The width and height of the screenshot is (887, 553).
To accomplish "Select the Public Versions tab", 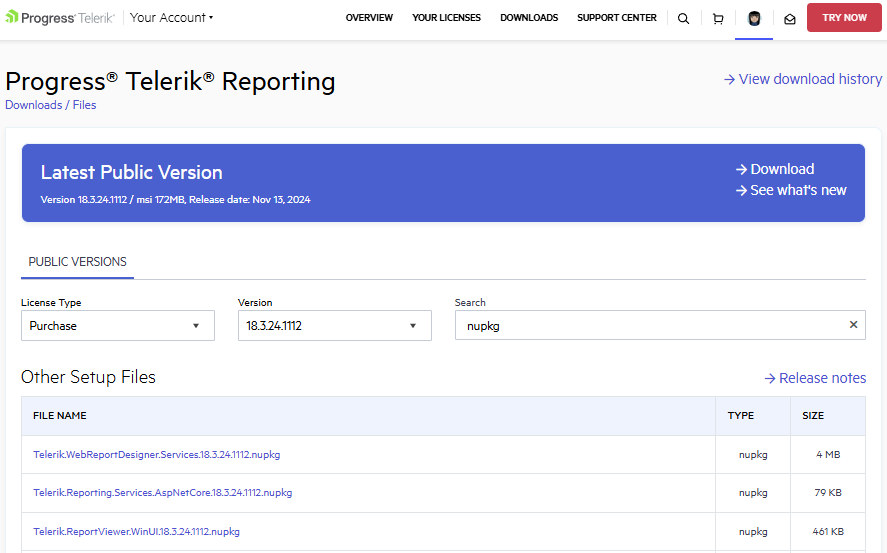I will 77,262.
